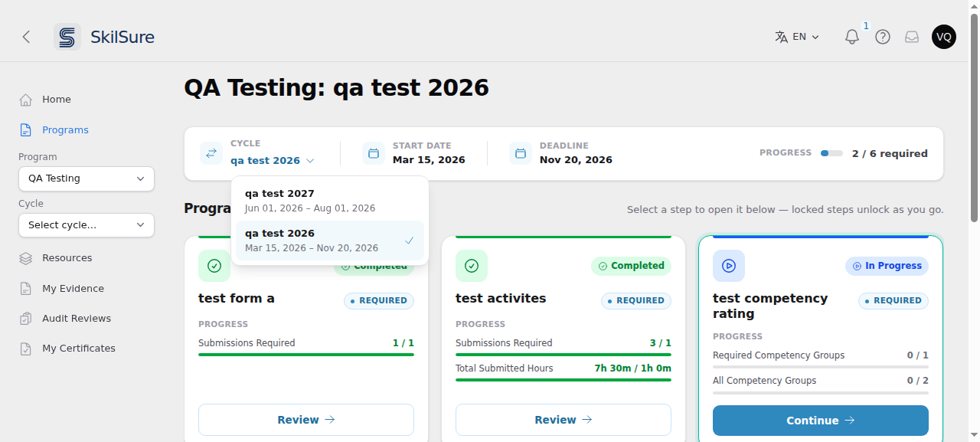Screen dimensions: 980x442
Task: Click the All Competency Groups 0 / 2 value
Action: 918,381
